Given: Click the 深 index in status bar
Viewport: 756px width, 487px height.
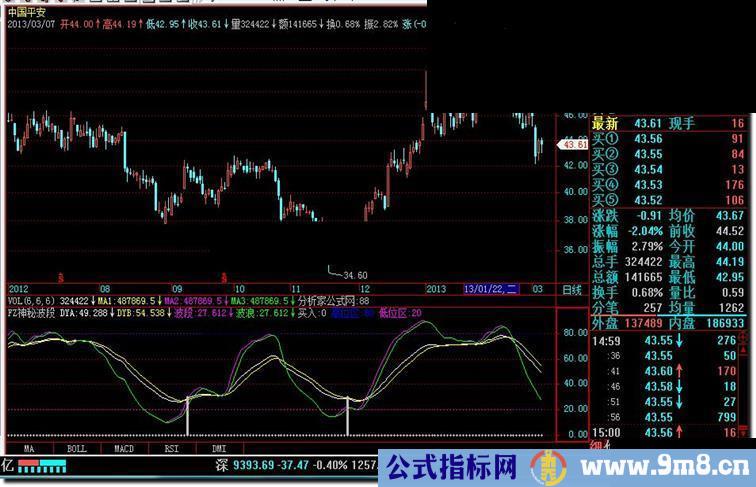Looking at the screenshot, I should pyautogui.click(x=222, y=465).
